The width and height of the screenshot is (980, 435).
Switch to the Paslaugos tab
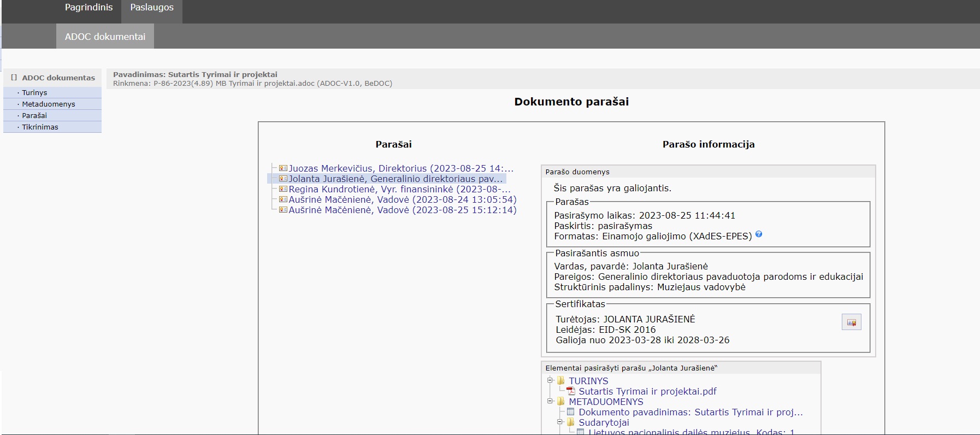point(152,8)
